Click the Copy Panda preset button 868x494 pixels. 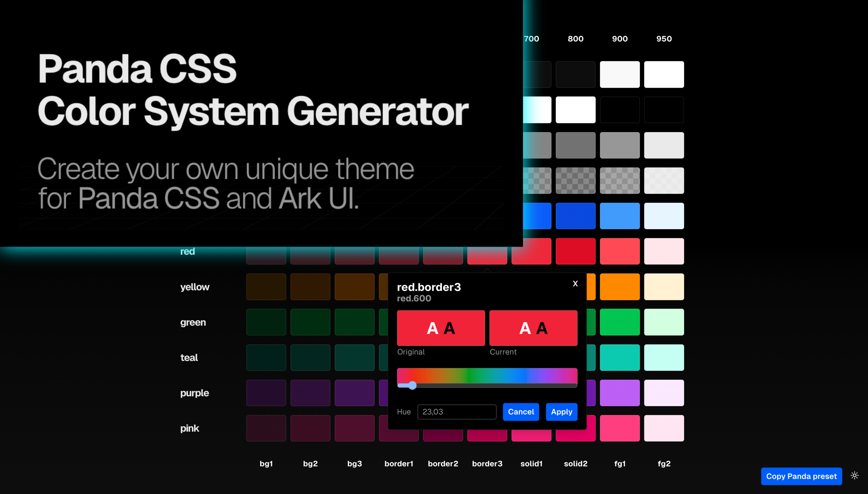coord(801,476)
